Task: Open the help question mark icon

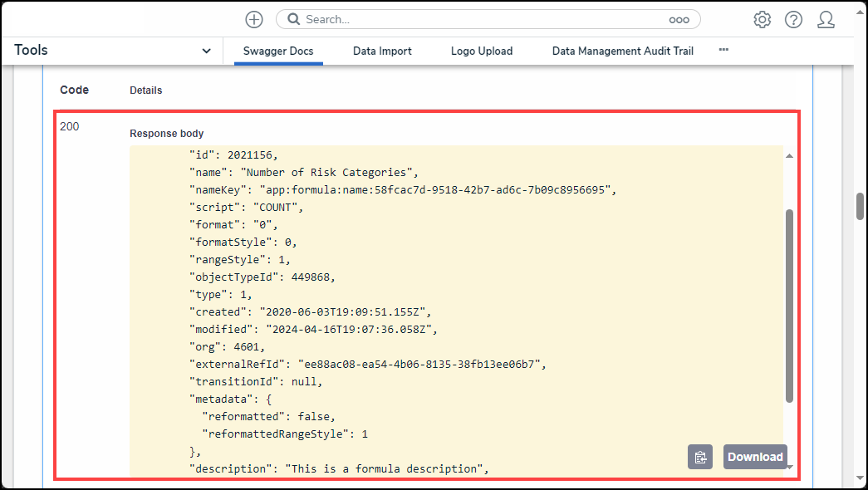Action: click(793, 20)
